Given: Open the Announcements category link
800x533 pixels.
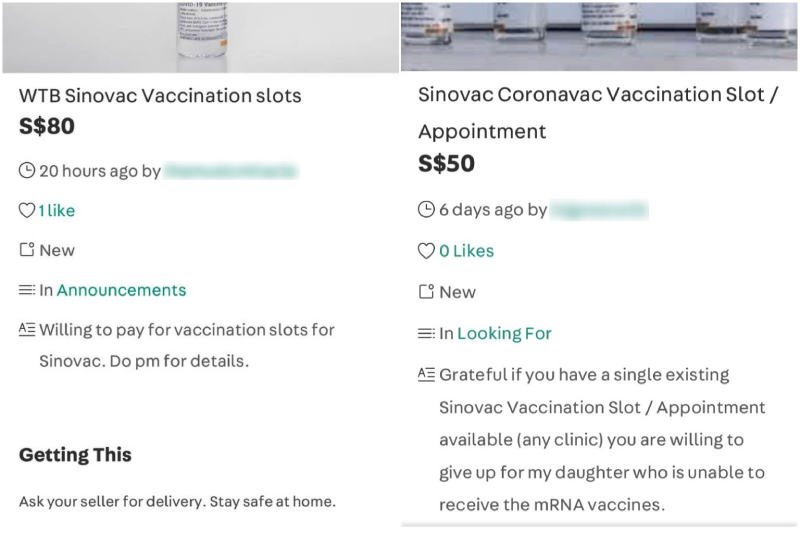Looking at the screenshot, I should click(x=121, y=290).
